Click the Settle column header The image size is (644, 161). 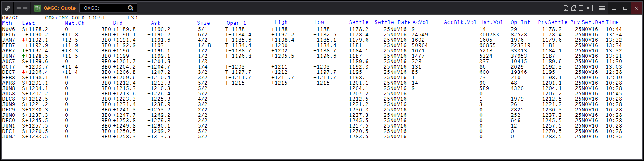pos(359,22)
